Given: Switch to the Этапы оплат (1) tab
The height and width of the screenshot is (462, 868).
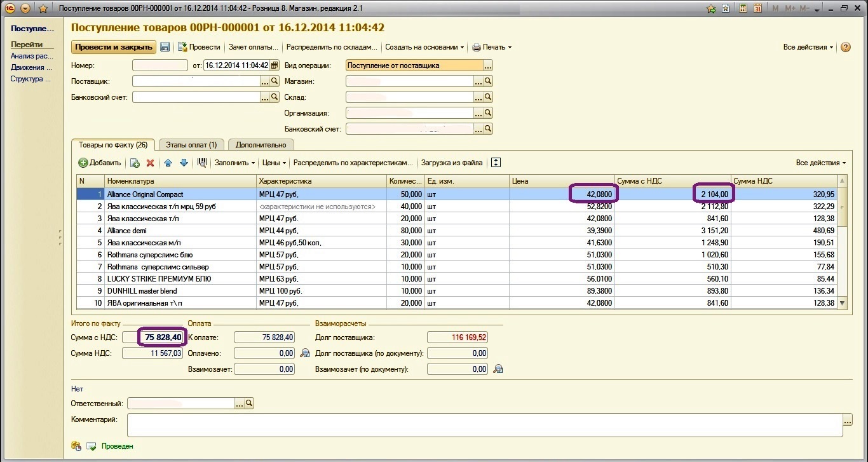Looking at the screenshot, I should [x=191, y=145].
